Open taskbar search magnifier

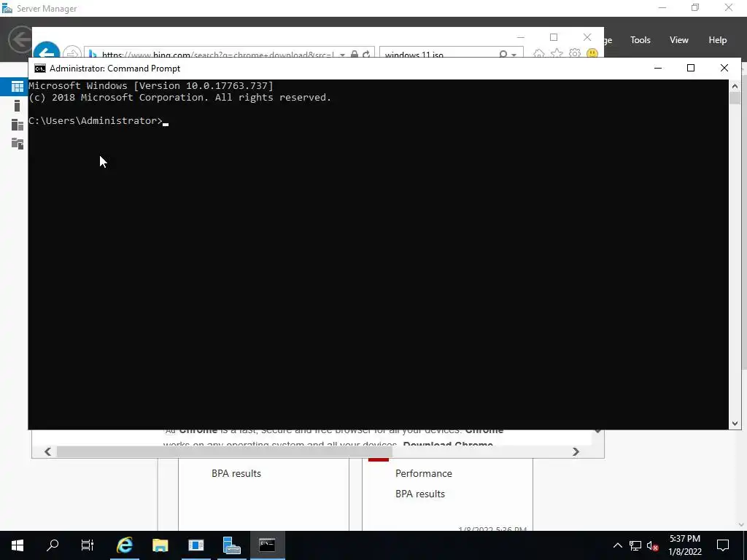[53, 545]
